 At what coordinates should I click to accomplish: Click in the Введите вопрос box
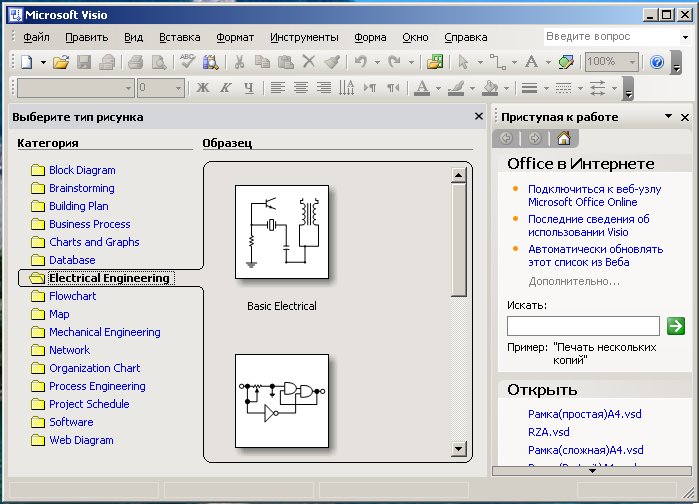point(613,37)
